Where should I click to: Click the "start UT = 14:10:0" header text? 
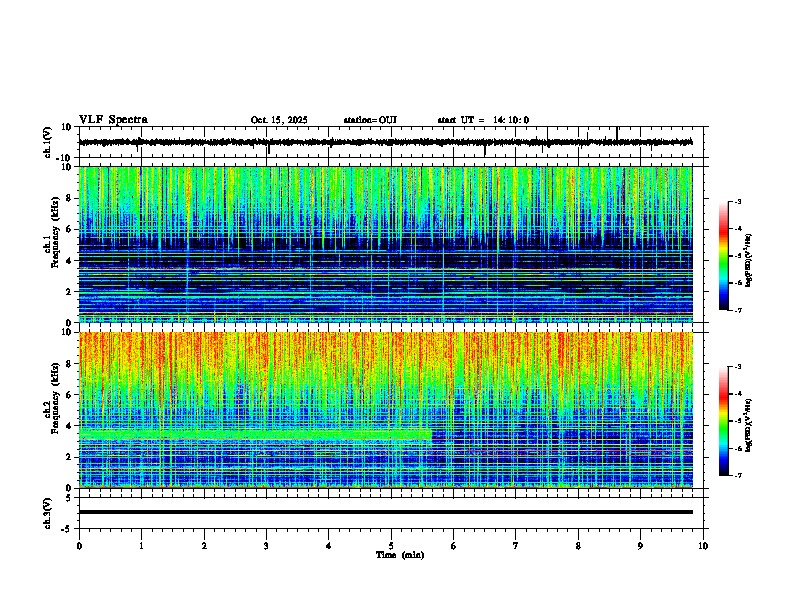pyautogui.click(x=483, y=120)
